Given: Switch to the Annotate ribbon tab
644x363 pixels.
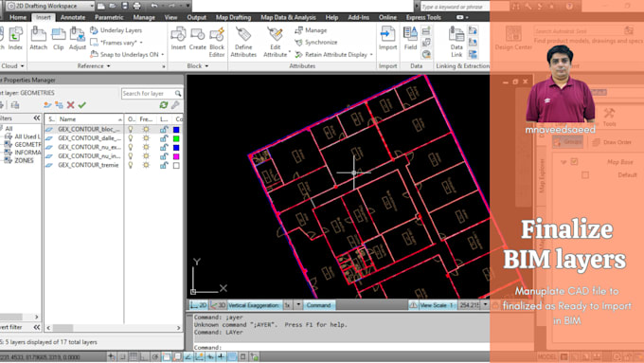Looking at the screenshot, I should click(x=73, y=17).
